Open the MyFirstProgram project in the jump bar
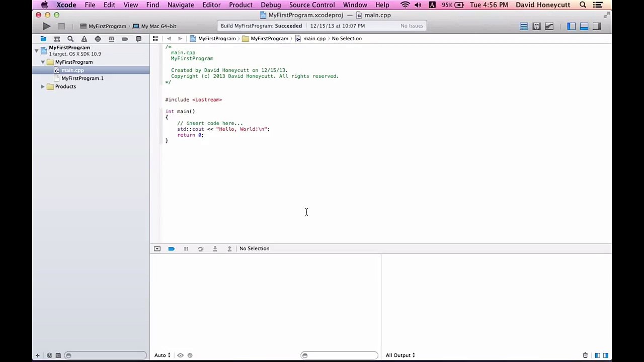 212,39
